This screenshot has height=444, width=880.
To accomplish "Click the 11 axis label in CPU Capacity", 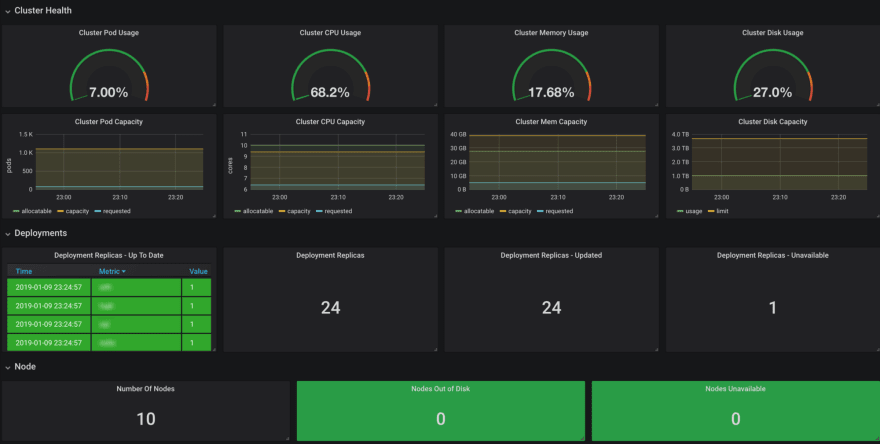I will click(x=244, y=134).
